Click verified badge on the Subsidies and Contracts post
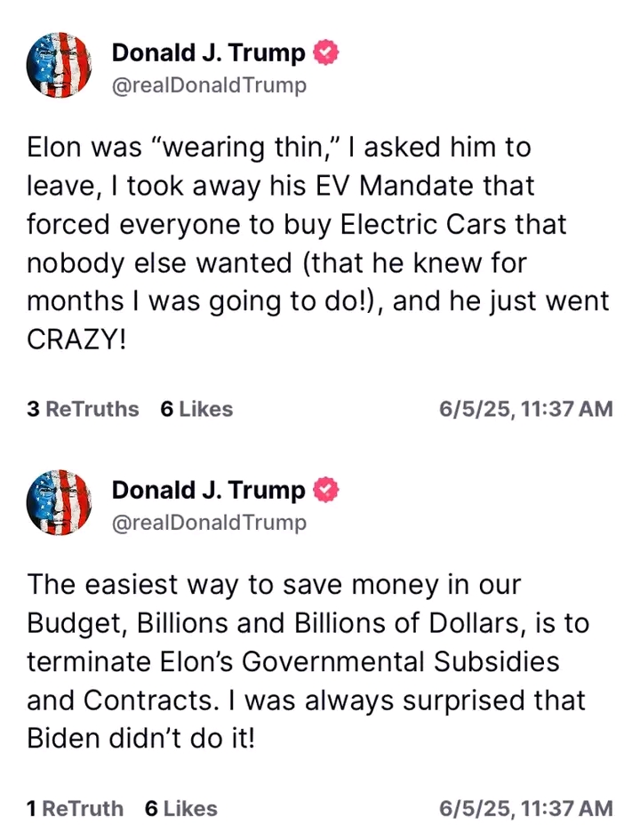 coord(326,490)
